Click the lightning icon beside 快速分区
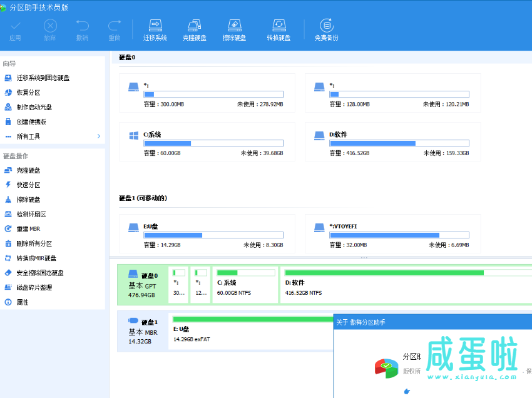Image resolution: width=532 pixels, height=398 pixels. [x=8, y=185]
